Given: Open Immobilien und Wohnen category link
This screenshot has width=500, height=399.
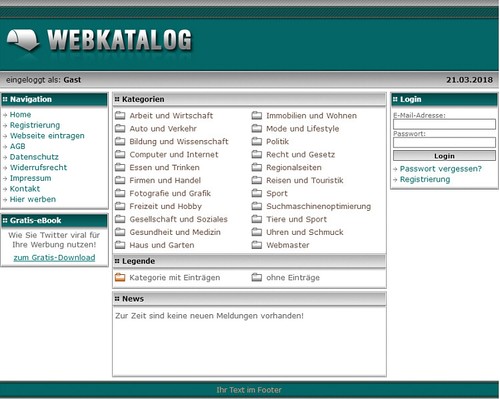Looking at the screenshot, I should [x=311, y=116].
